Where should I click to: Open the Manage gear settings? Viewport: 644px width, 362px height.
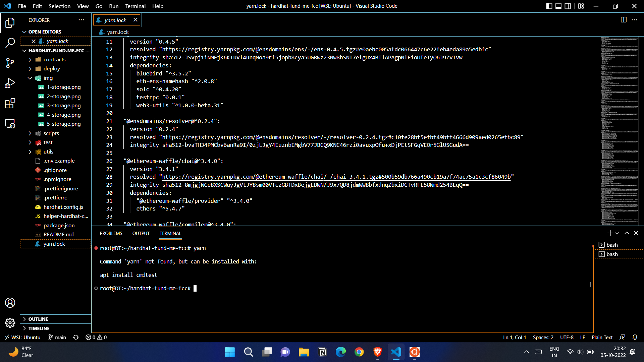pos(10,322)
